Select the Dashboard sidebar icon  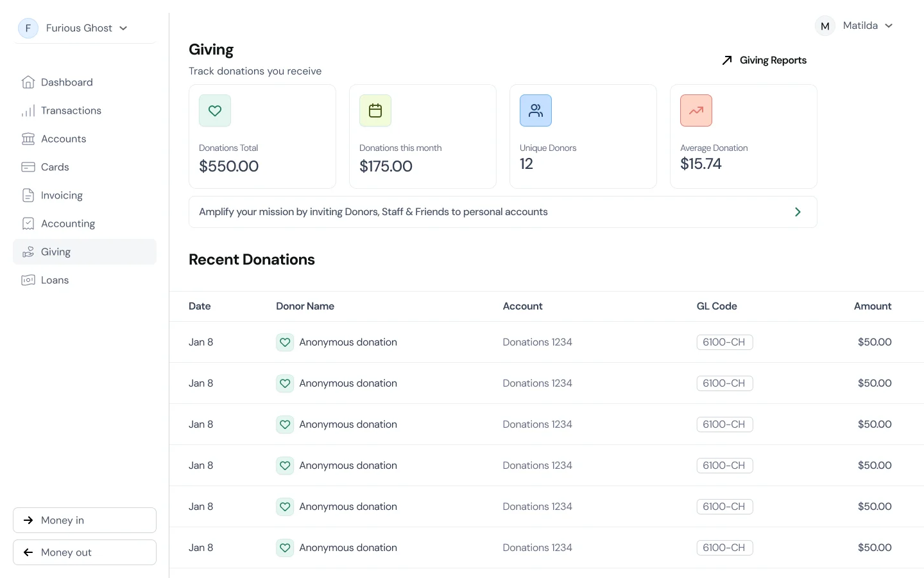coord(28,82)
